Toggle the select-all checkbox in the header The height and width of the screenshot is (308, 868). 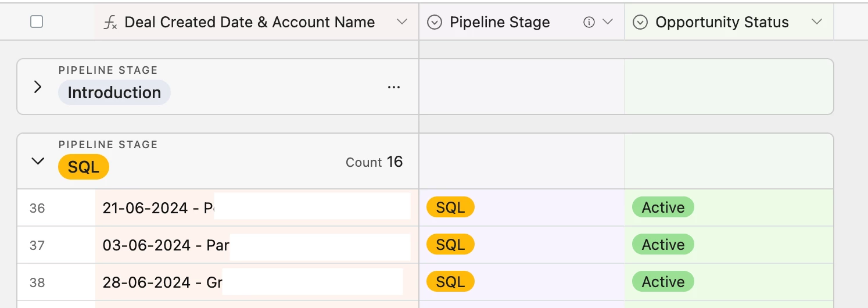pyautogui.click(x=37, y=22)
